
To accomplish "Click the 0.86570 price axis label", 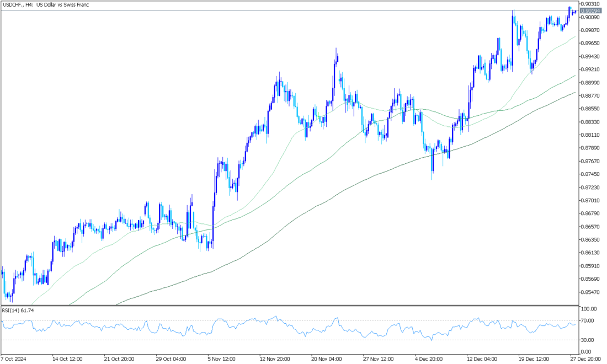I will pyautogui.click(x=590, y=227).
